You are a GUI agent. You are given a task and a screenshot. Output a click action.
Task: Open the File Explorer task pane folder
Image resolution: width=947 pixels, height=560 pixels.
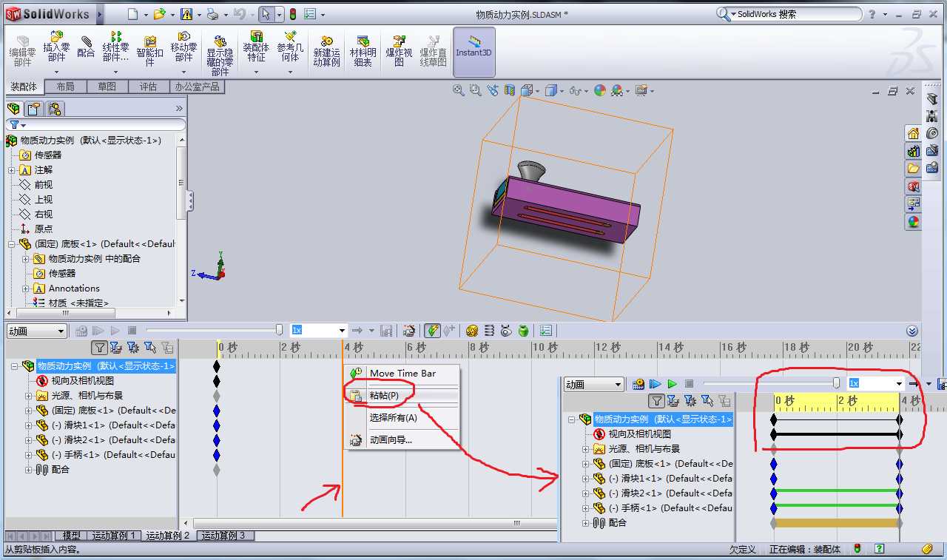point(913,169)
